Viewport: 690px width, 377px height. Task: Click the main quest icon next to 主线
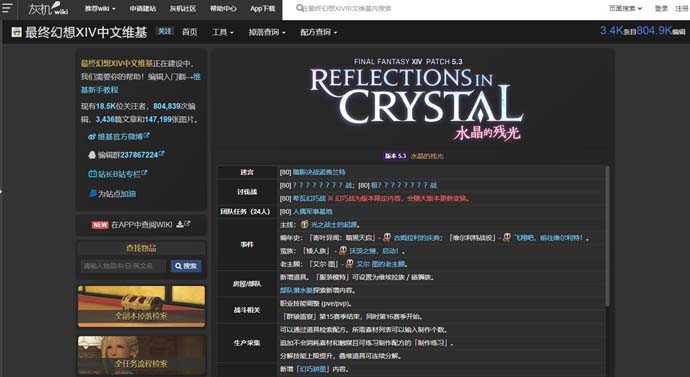tap(305, 224)
